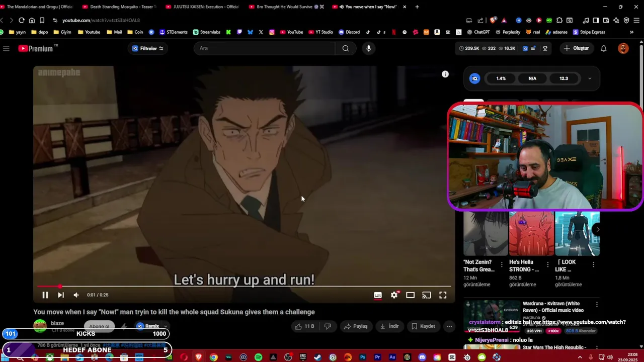
Task: Select the 1.4% vidIQ stat pill
Action: (x=501, y=78)
